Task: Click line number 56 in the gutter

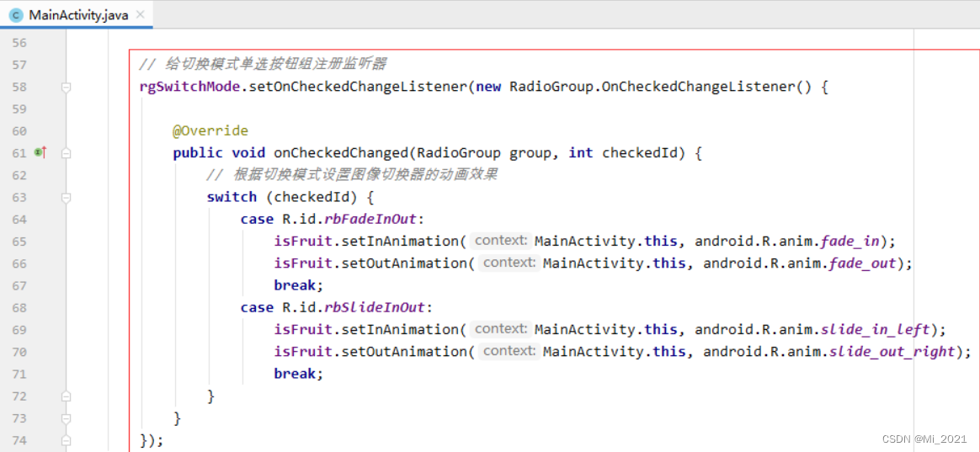Action: [19, 43]
